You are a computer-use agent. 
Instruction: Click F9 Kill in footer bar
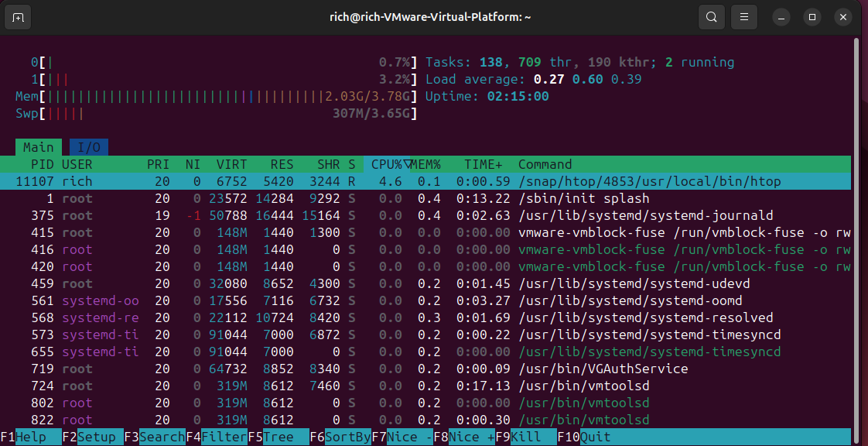(x=526, y=437)
